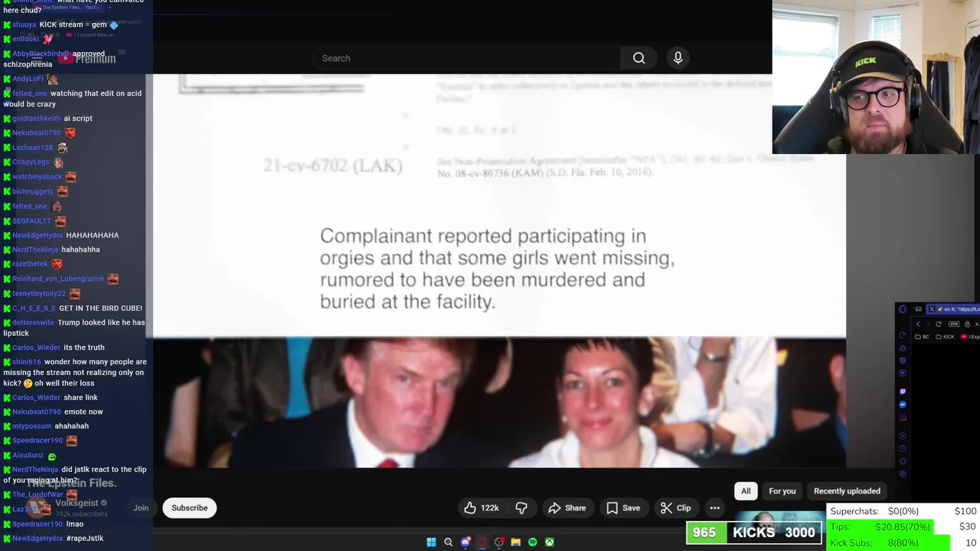
Task: Click the address bar lock icon in small Opera
Action: point(967,324)
